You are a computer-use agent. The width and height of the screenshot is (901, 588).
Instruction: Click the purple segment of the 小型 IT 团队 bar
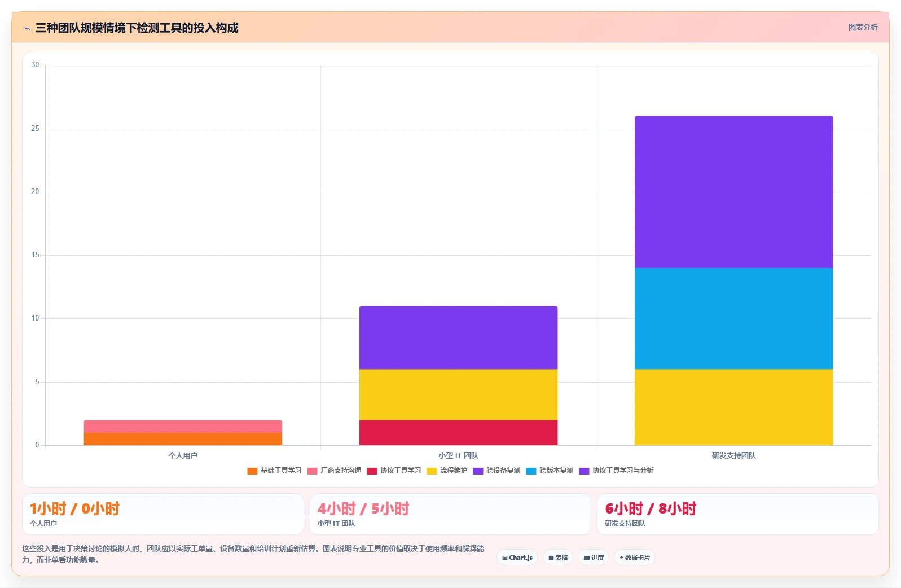point(458,338)
